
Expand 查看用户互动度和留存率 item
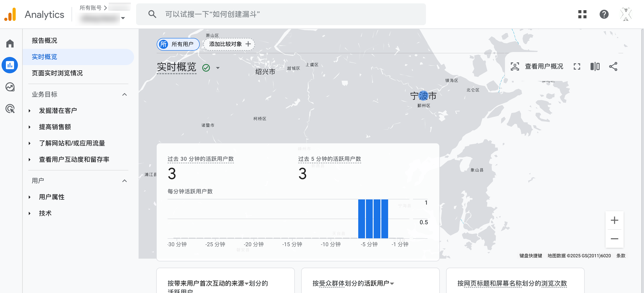click(29, 159)
